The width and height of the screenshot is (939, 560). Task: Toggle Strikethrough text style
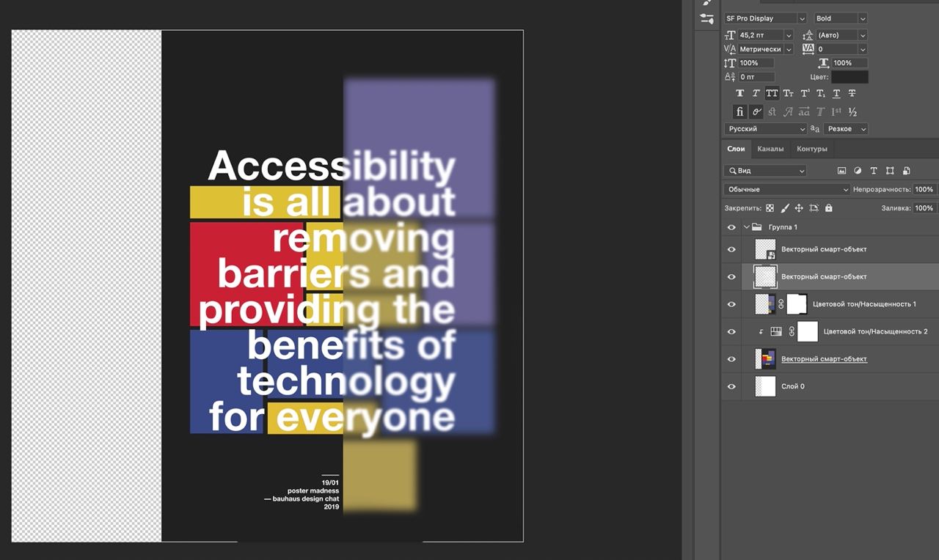coord(852,93)
